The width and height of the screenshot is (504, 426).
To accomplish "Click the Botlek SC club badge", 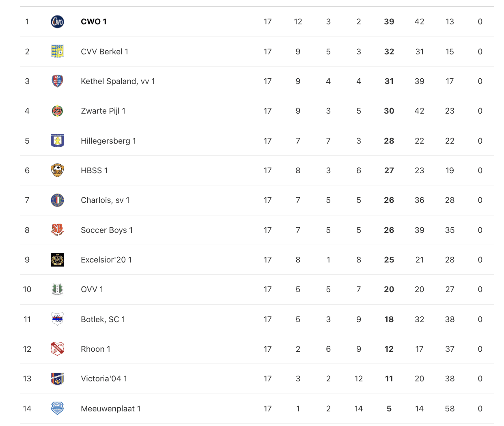I will pyautogui.click(x=57, y=319).
